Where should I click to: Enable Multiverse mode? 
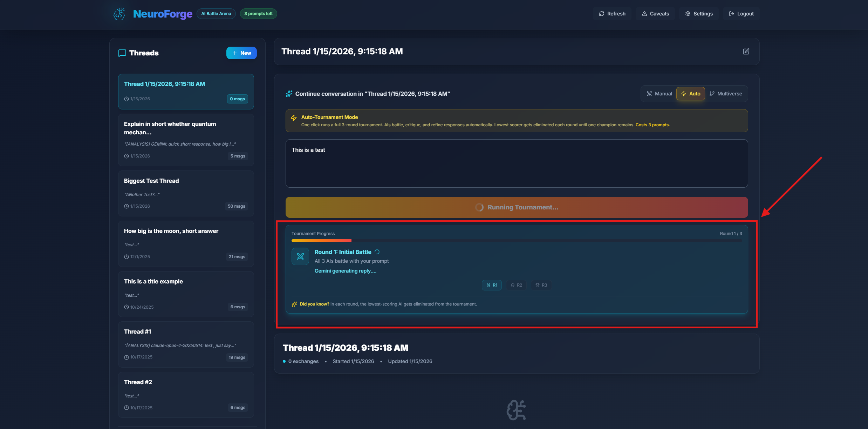click(726, 94)
